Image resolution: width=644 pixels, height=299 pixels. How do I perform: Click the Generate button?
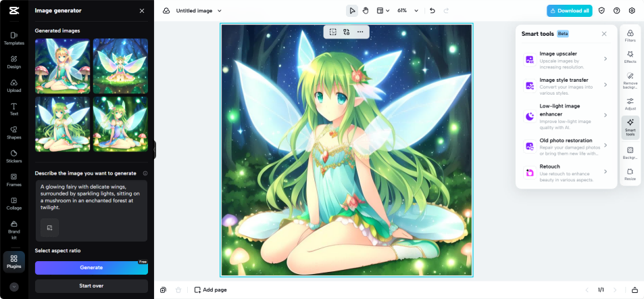[91, 268]
